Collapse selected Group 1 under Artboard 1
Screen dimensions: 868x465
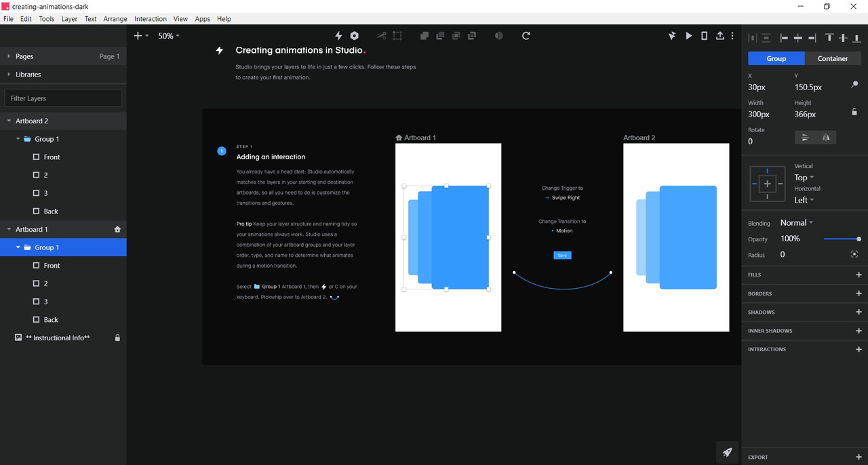tap(18, 247)
